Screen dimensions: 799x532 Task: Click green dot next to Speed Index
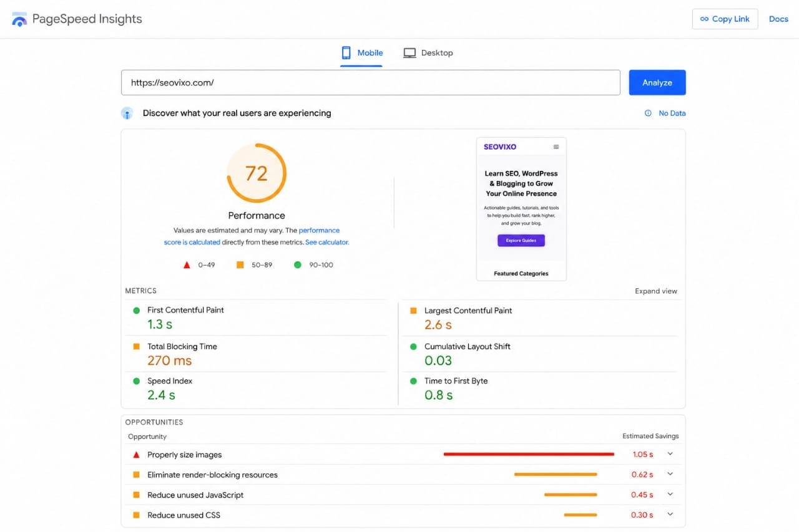[136, 381]
